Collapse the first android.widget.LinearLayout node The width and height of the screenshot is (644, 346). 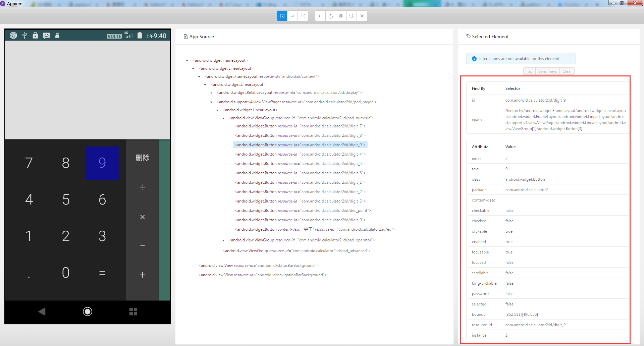click(193, 69)
